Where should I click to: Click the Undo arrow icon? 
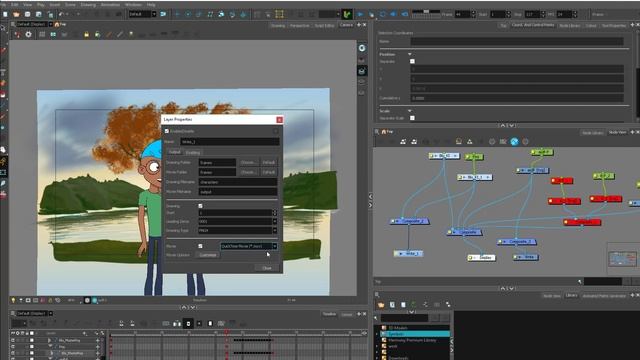tap(61, 14)
